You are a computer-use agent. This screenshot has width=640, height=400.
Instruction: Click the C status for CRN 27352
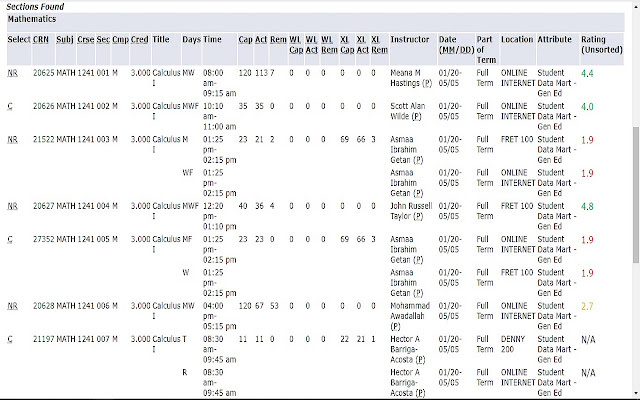pos(10,239)
